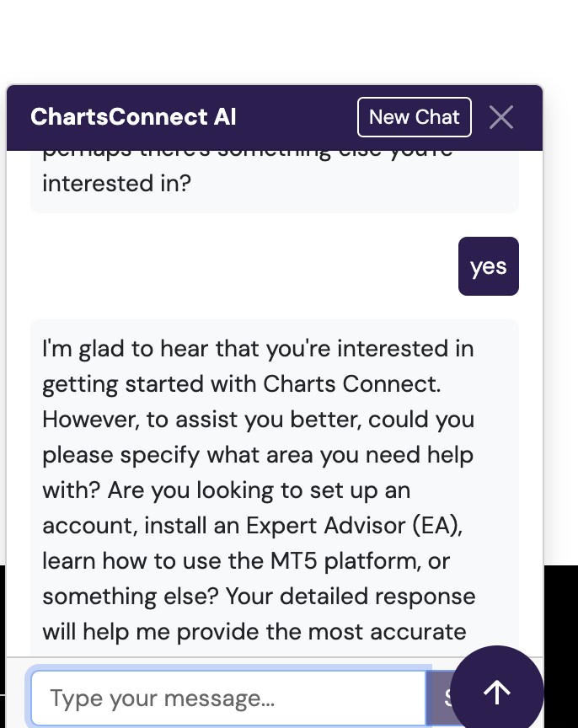Click the ChartsConnect AI header title
Screen dimensions: 578x728
coord(133,117)
